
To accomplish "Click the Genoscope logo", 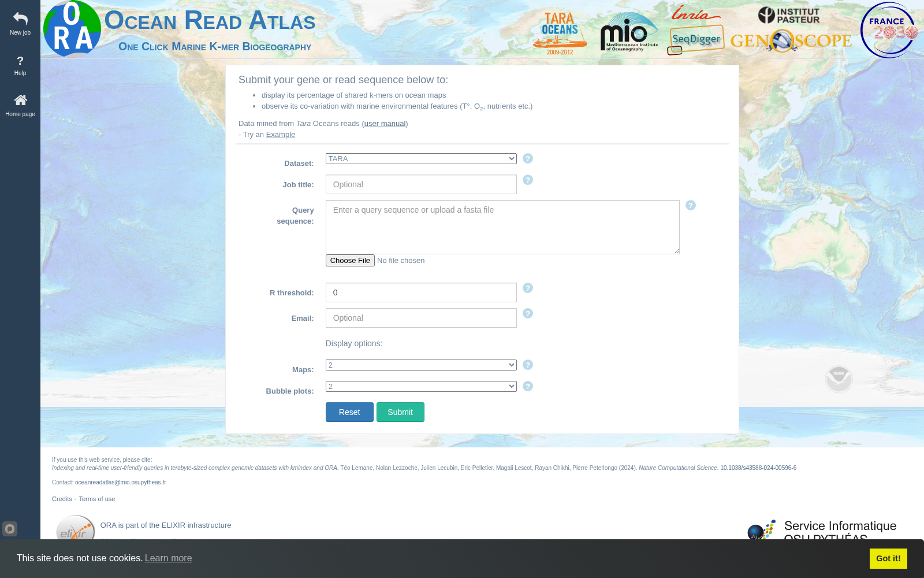I will [x=791, y=40].
